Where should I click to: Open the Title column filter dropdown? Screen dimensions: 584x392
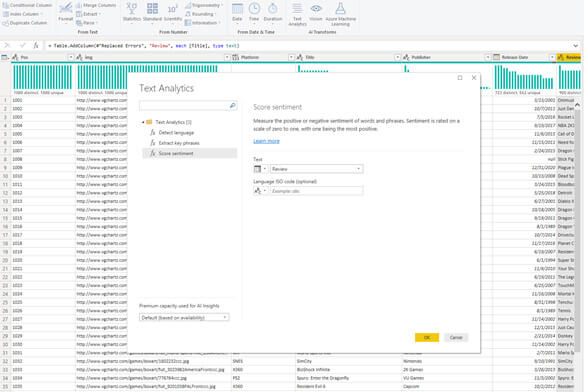coord(397,57)
